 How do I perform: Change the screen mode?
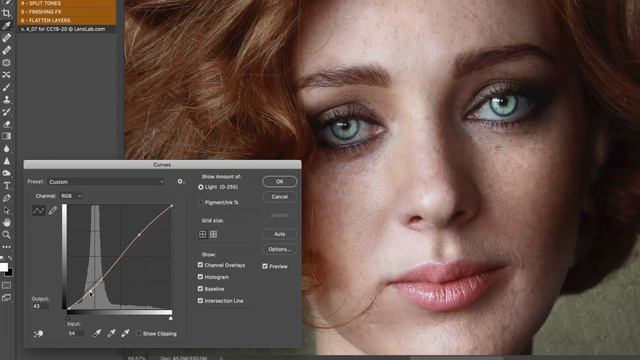[x=6, y=298]
